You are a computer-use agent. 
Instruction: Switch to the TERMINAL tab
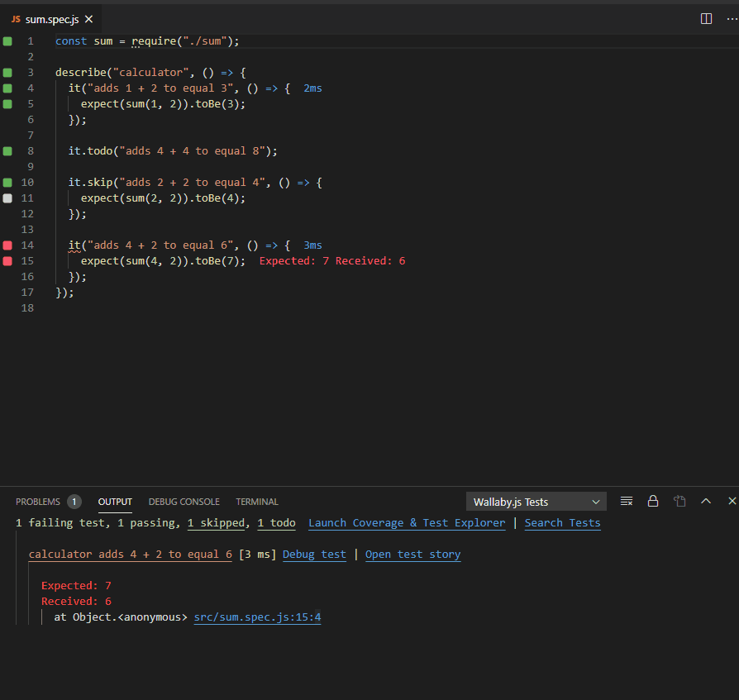[257, 502]
